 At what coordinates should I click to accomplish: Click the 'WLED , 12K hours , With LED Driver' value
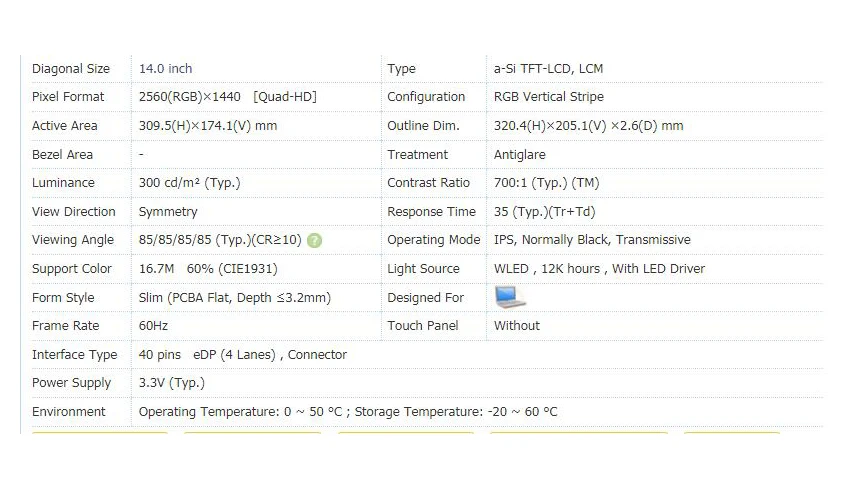click(599, 269)
